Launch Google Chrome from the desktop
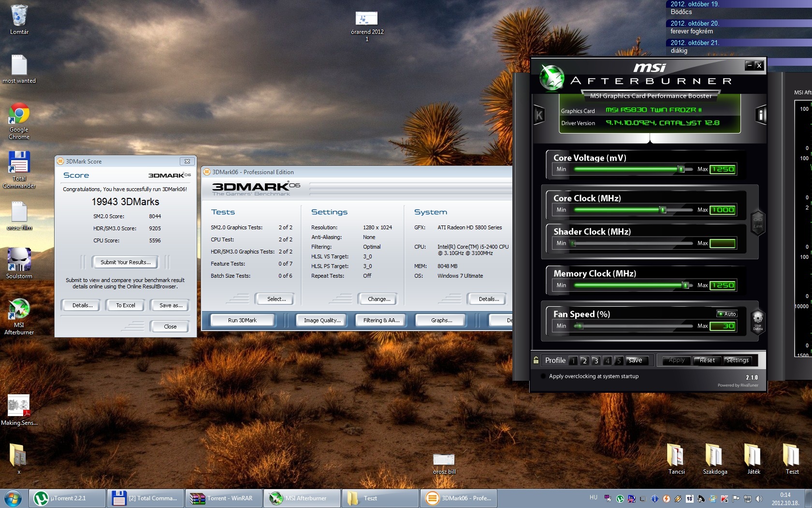 tap(19, 121)
